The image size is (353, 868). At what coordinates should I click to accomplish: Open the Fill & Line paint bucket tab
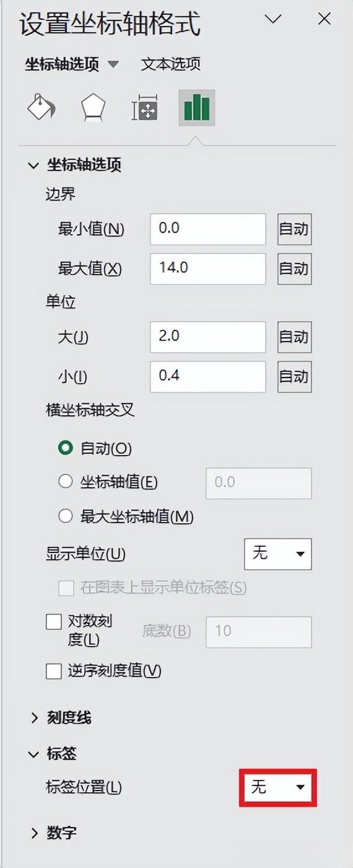[x=41, y=108]
